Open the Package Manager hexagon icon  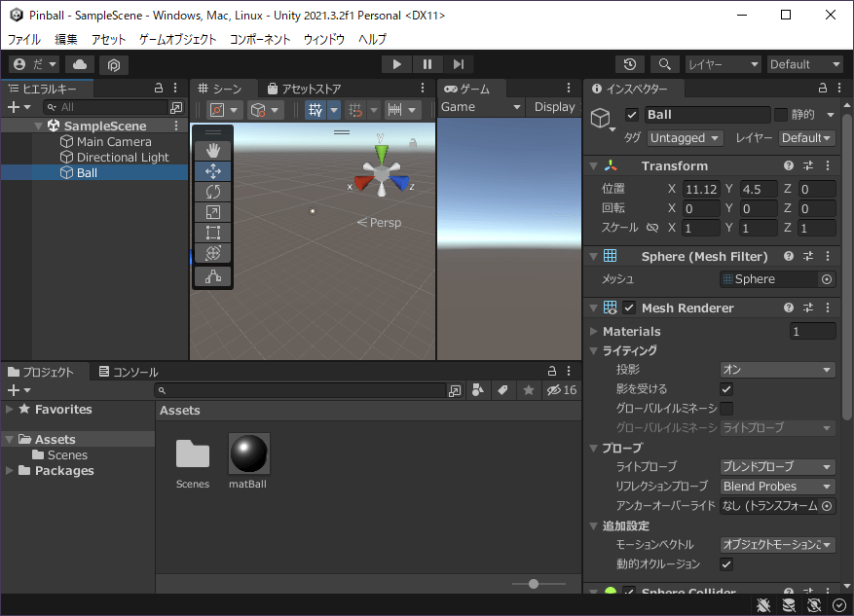[114, 65]
